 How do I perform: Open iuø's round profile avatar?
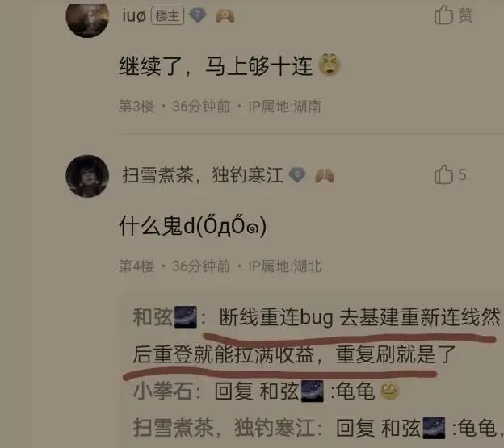click(x=87, y=19)
